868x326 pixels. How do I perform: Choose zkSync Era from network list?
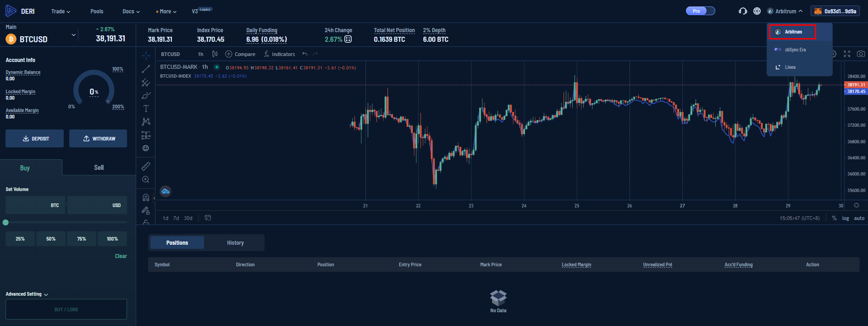point(795,50)
